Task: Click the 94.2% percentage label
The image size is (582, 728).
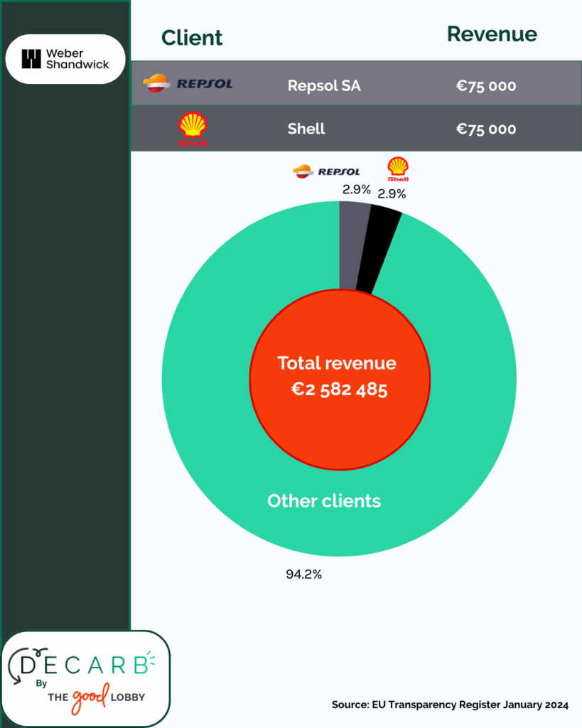Action: click(x=304, y=574)
